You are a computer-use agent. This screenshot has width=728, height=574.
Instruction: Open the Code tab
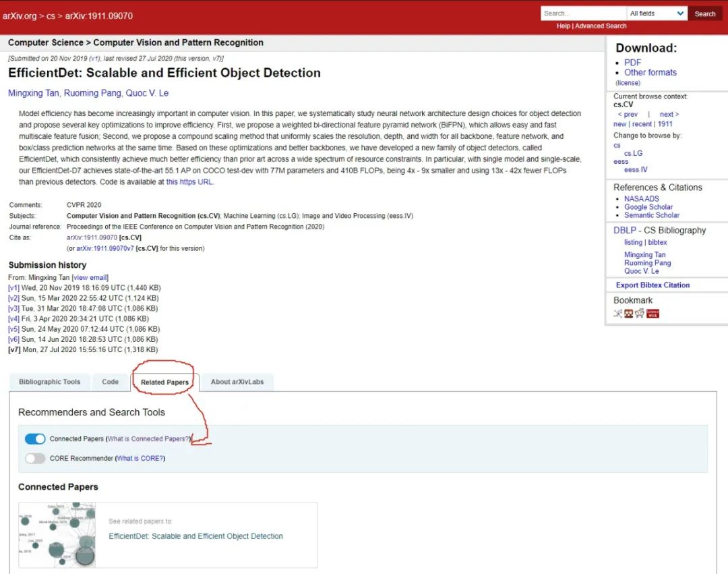[110, 382]
